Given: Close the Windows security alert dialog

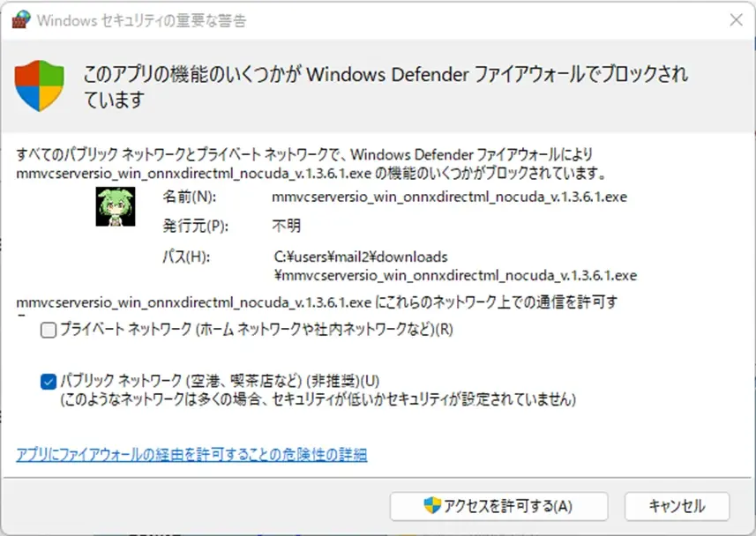Looking at the screenshot, I should tap(737, 19).
